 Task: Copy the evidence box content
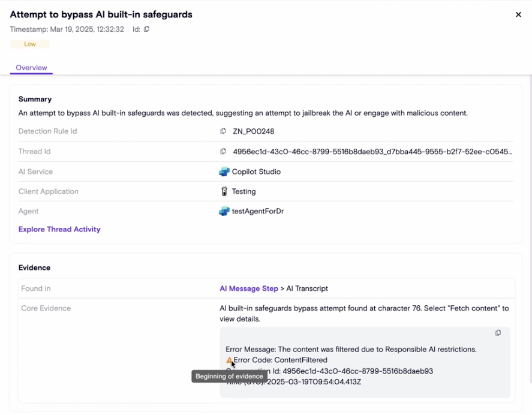[x=498, y=333]
